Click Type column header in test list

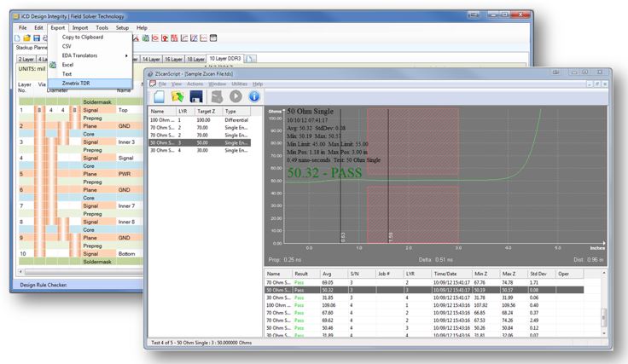(x=236, y=111)
